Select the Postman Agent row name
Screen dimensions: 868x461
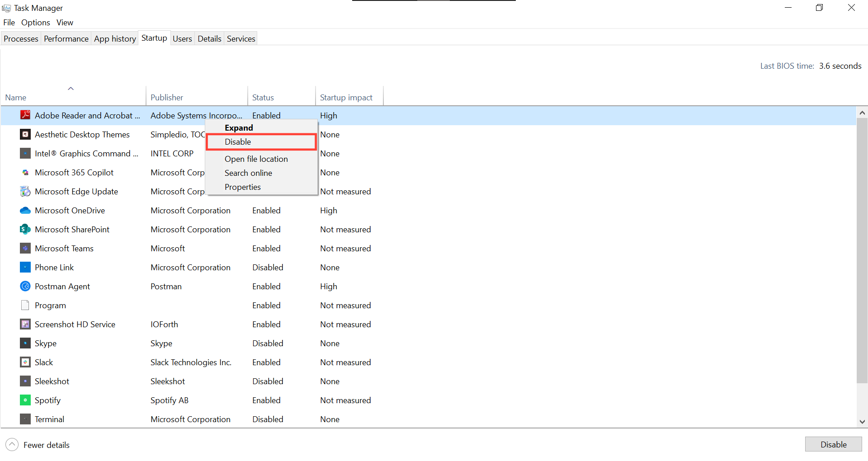pos(62,287)
